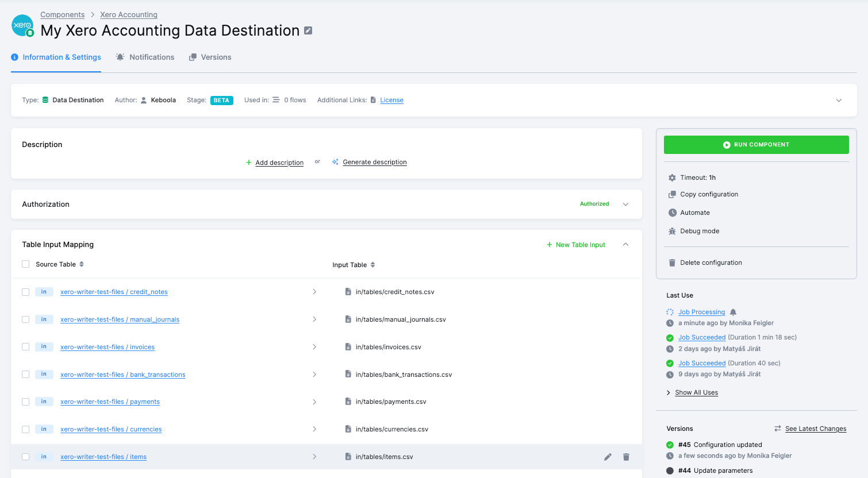Click the RUN COMPONENT button
This screenshot has width=868, height=478.
(x=756, y=144)
